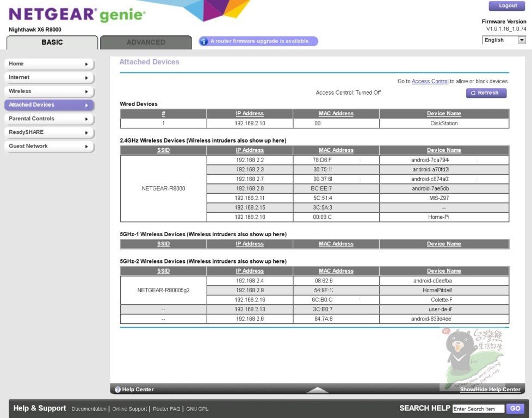
Task: Open the Router FAQ link
Action: (166, 409)
